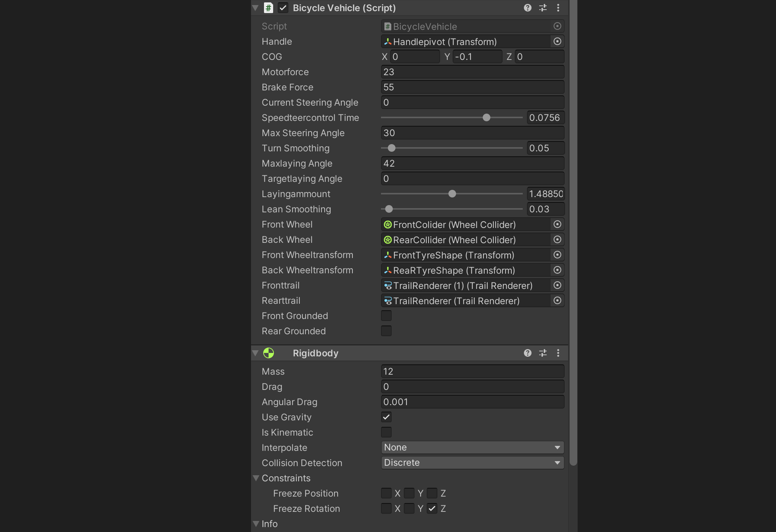776x532 pixels.
Task: Collapse the Constraints section
Action: point(256,478)
